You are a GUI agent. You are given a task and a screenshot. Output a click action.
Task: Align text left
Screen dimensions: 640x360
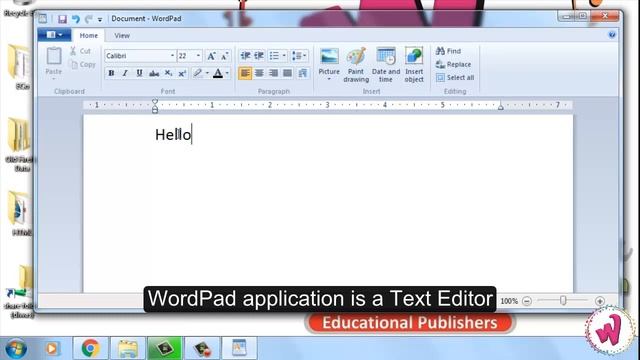(x=245, y=73)
